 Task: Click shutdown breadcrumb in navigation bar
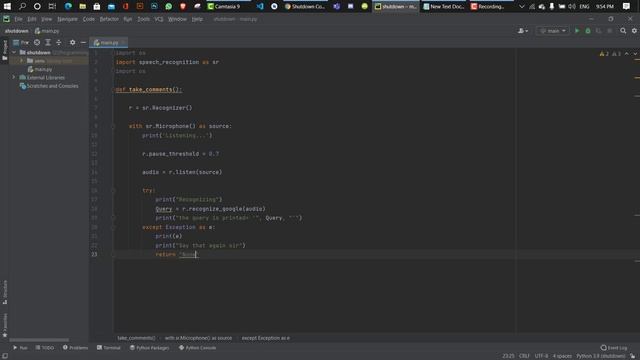17,31
